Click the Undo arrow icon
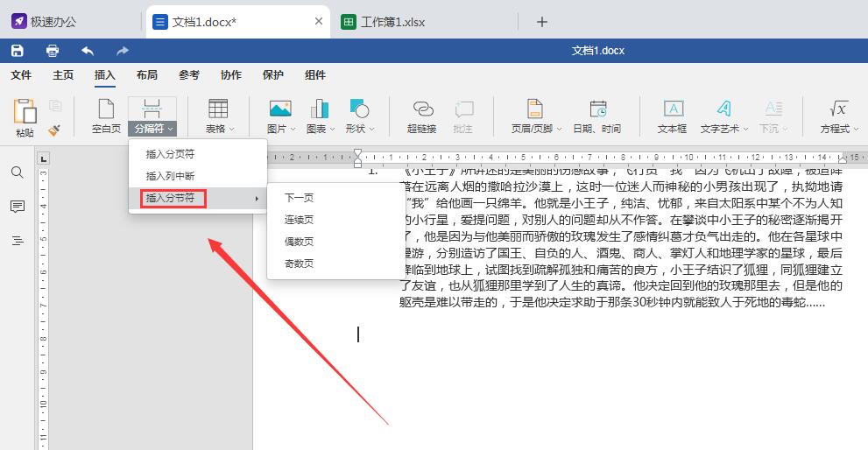The image size is (868, 450). 88,51
